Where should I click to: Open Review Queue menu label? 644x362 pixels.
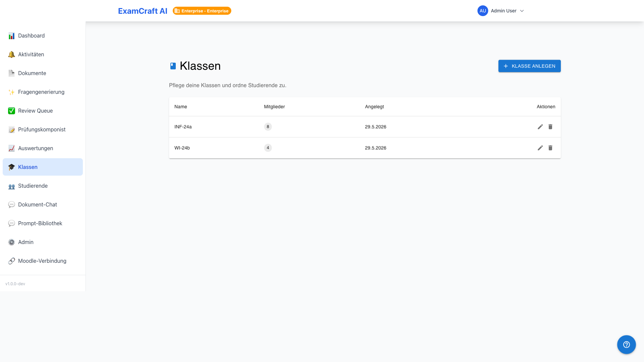tap(35, 111)
